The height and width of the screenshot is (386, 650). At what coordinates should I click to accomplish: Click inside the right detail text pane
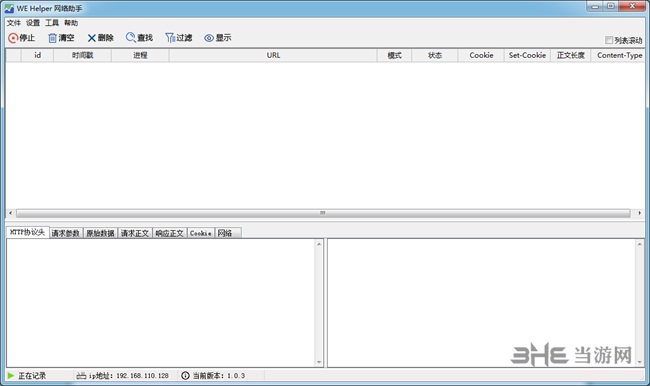[482, 303]
